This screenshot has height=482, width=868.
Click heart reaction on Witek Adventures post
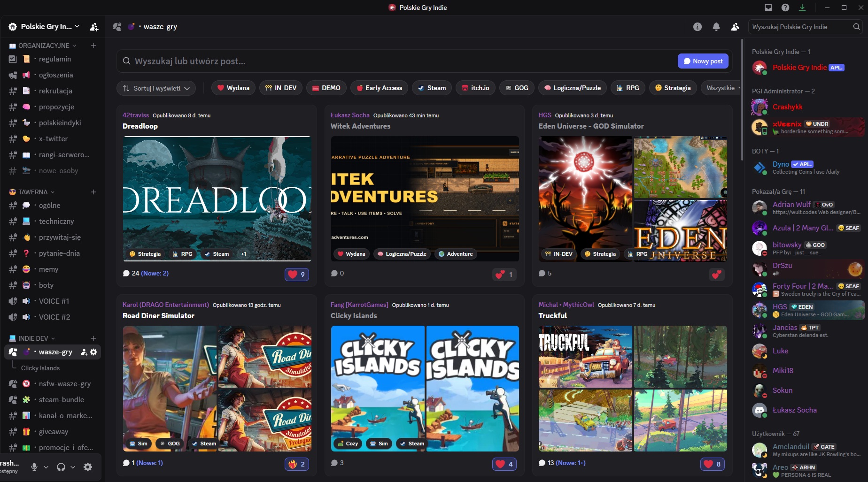point(504,274)
